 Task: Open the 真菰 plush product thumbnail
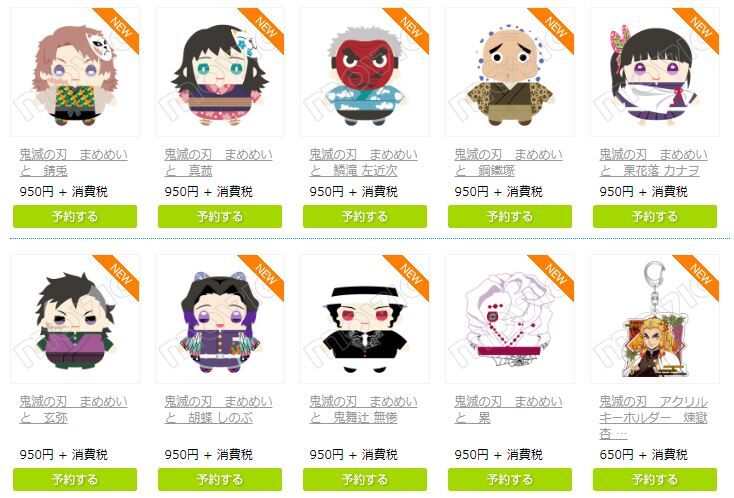pyautogui.click(x=220, y=72)
